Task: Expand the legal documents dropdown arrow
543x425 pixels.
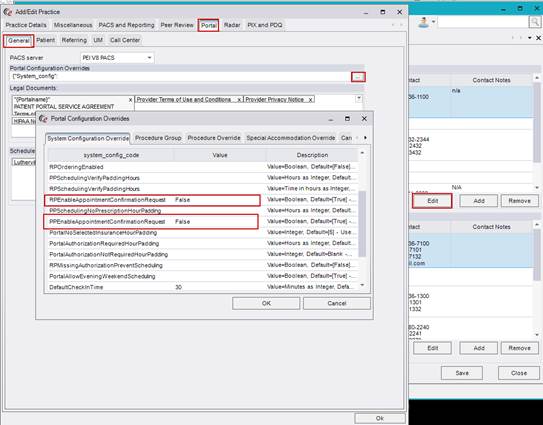Action: (359, 99)
